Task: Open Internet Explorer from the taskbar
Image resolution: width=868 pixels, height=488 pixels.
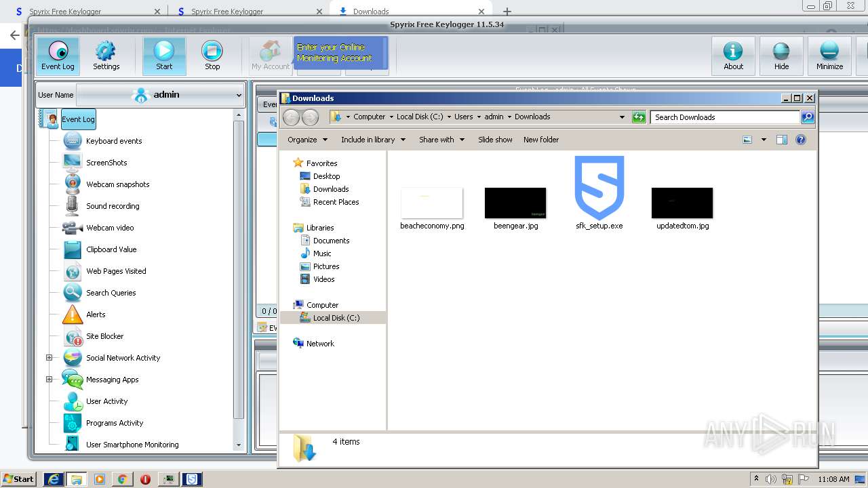Action: click(x=54, y=479)
